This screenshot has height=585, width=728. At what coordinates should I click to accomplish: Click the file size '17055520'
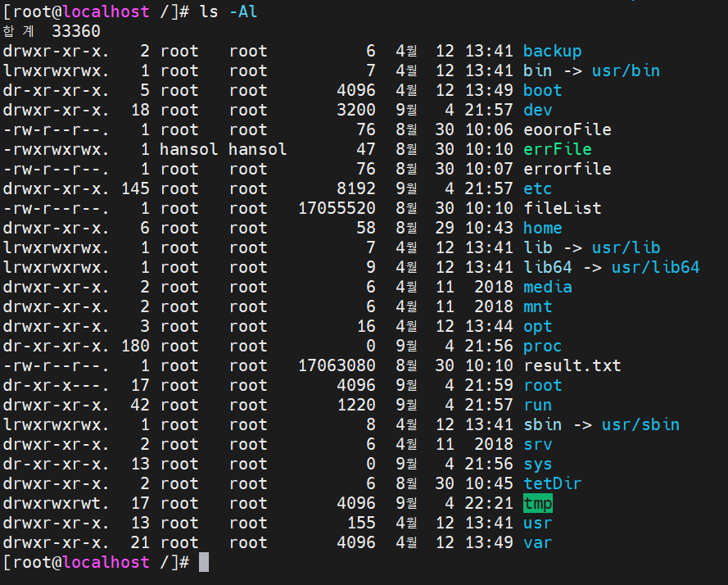[x=337, y=208]
